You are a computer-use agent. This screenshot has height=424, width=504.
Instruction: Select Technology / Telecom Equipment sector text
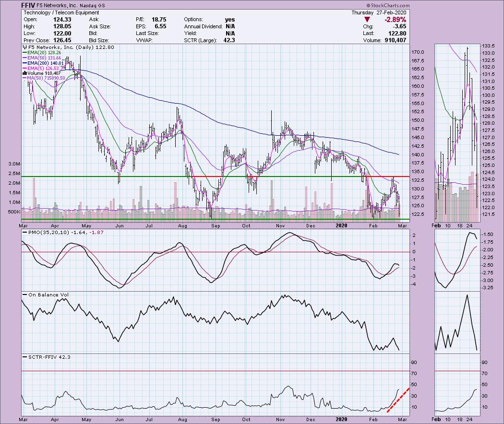point(61,12)
